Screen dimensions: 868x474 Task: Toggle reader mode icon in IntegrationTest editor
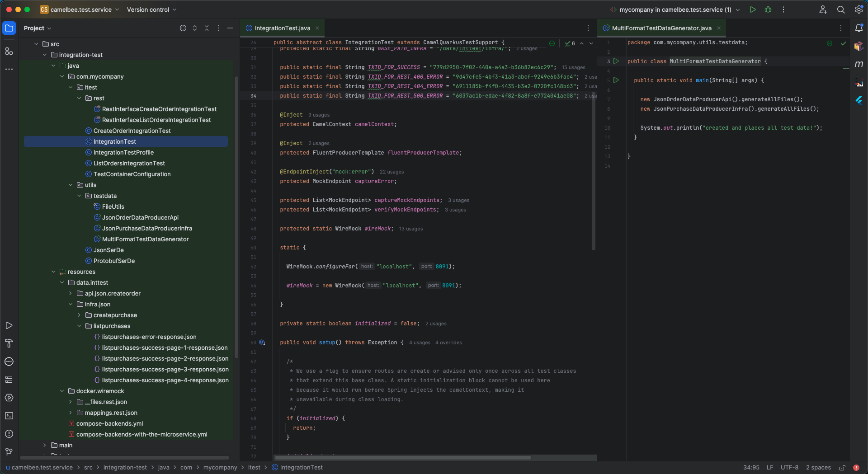552,43
